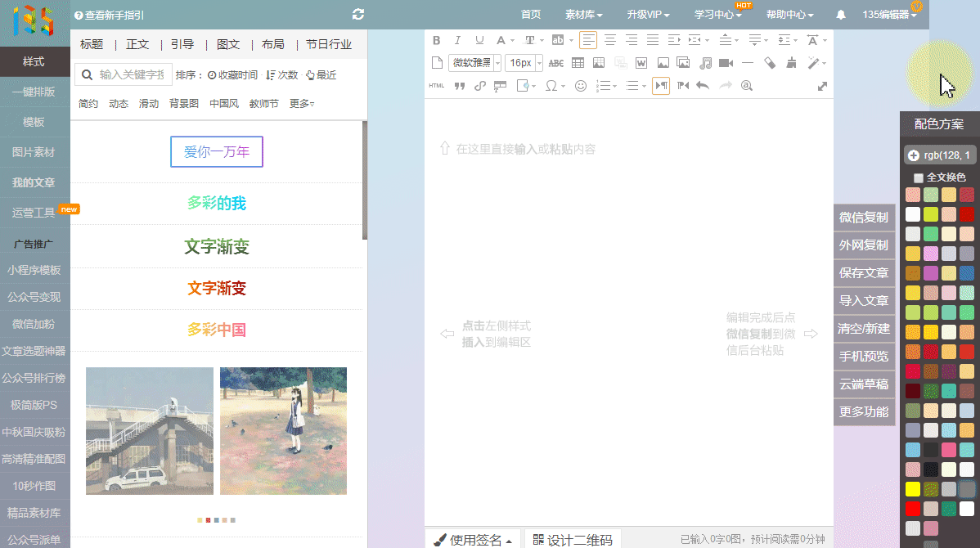The image size is (980, 548).
Task: Click the keyword search input field
Action: [131, 74]
